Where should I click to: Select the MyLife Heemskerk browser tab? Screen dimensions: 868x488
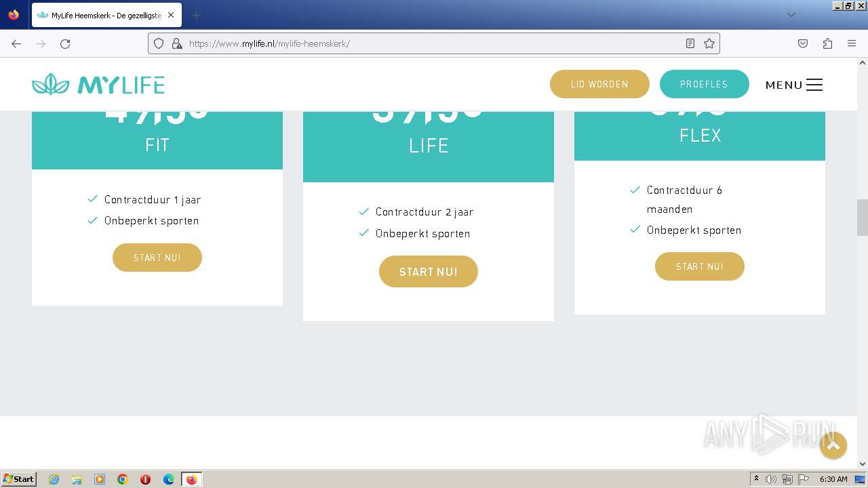(x=106, y=15)
